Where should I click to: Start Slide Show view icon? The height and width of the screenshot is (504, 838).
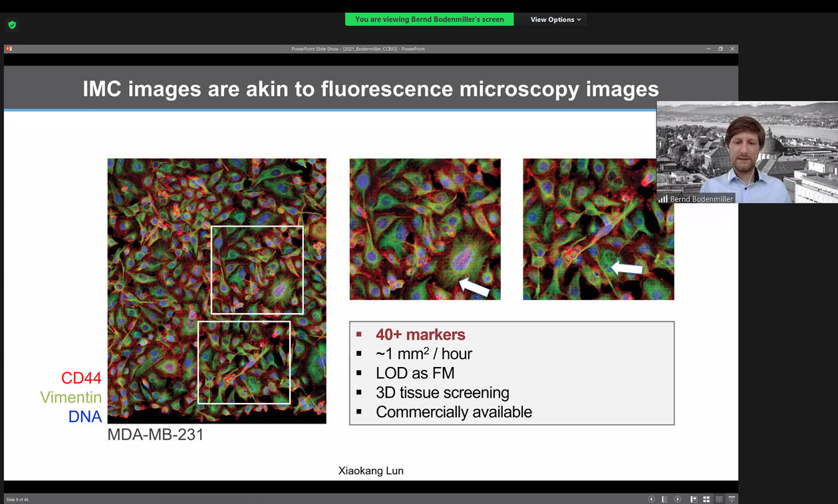[x=732, y=499]
